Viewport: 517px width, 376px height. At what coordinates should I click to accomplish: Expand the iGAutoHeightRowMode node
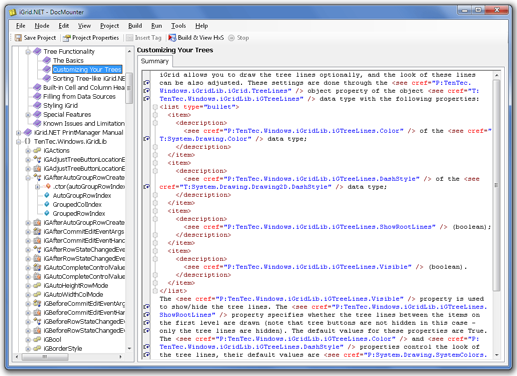[x=28, y=286]
